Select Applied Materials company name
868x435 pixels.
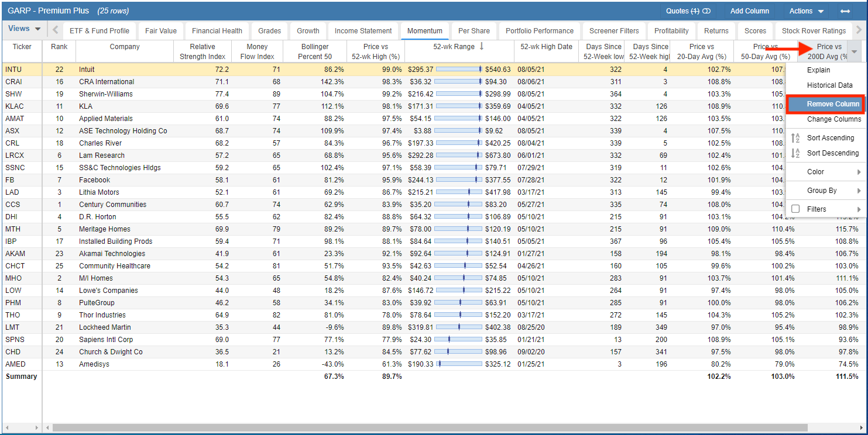106,119
